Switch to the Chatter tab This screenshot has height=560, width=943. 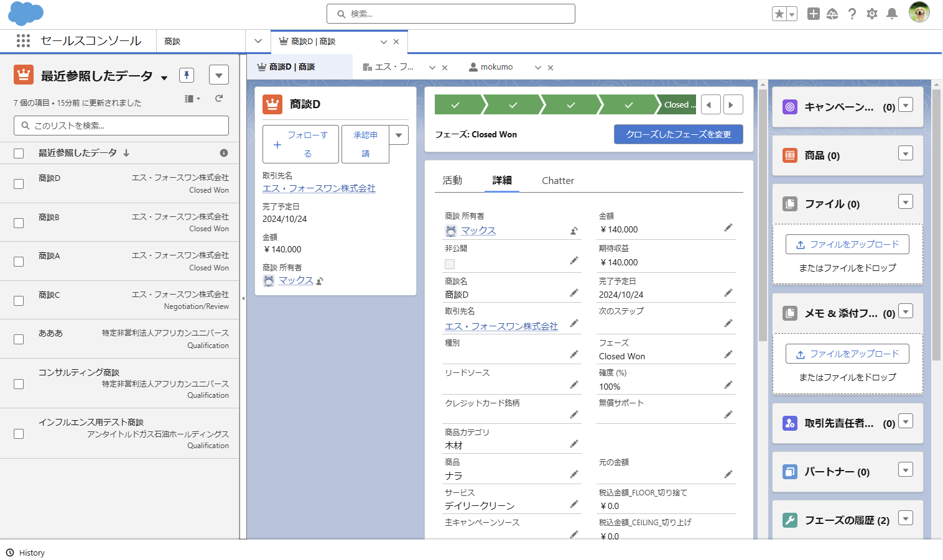tap(557, 180)
